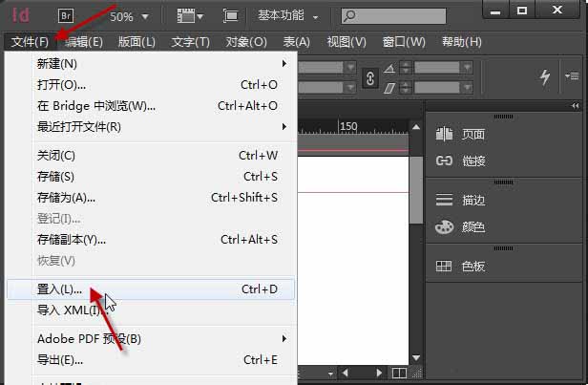Click vertical scrollbar down arrow
Viewport: 588px width, 385px height.
(x=416, y=358)
